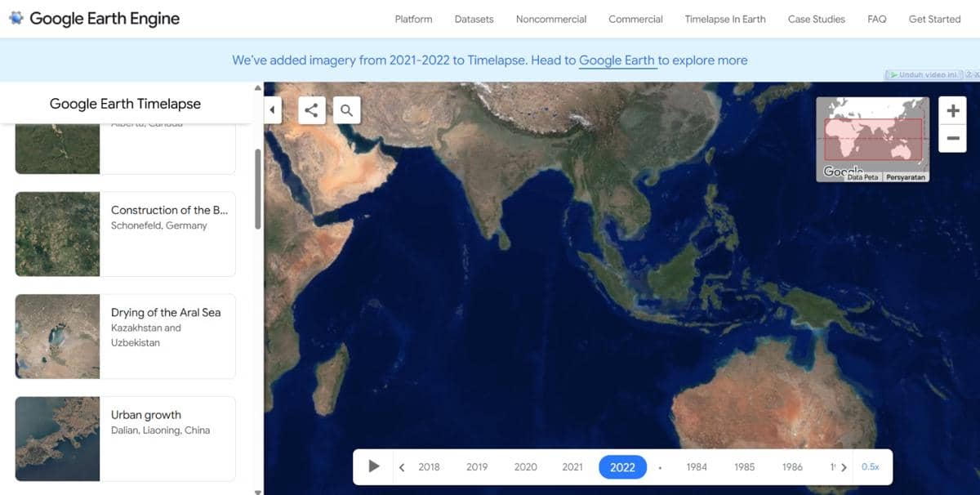The image size is (980, 495).
Task: Click the sidebar scroll up arrow
Action: 259,87
